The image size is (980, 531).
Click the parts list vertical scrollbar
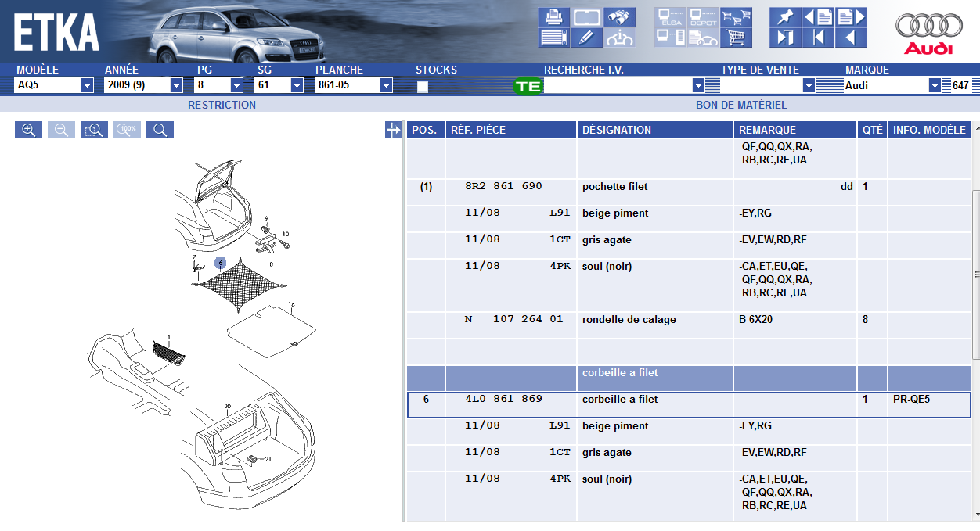pyautogui.click(x=976, y=274)
